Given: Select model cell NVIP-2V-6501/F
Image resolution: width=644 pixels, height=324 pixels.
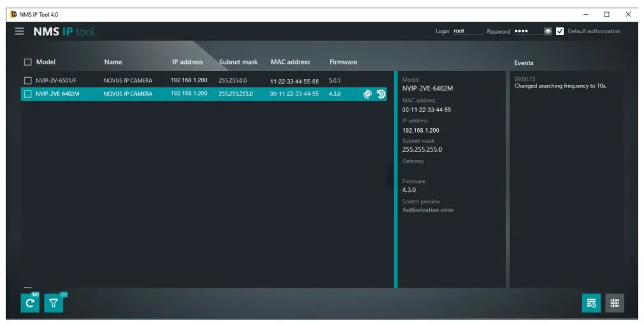Looking at the screenshot, I should click(x=56, y=80).
